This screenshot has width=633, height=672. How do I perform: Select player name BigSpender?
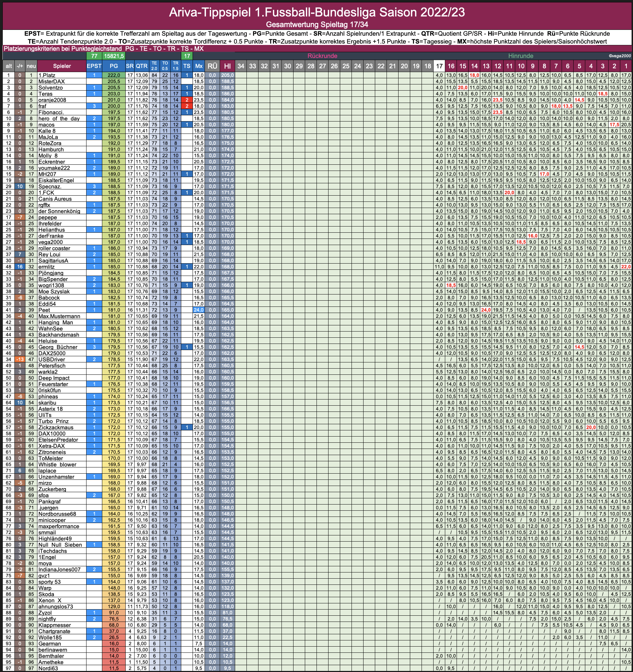coord(53,279)
